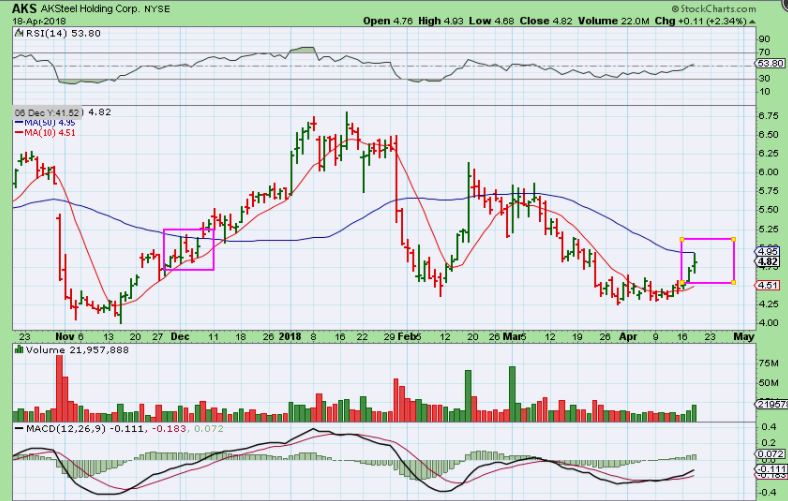Click the 06 Dec Y:41.52 tooltip

tap(47, 112)
